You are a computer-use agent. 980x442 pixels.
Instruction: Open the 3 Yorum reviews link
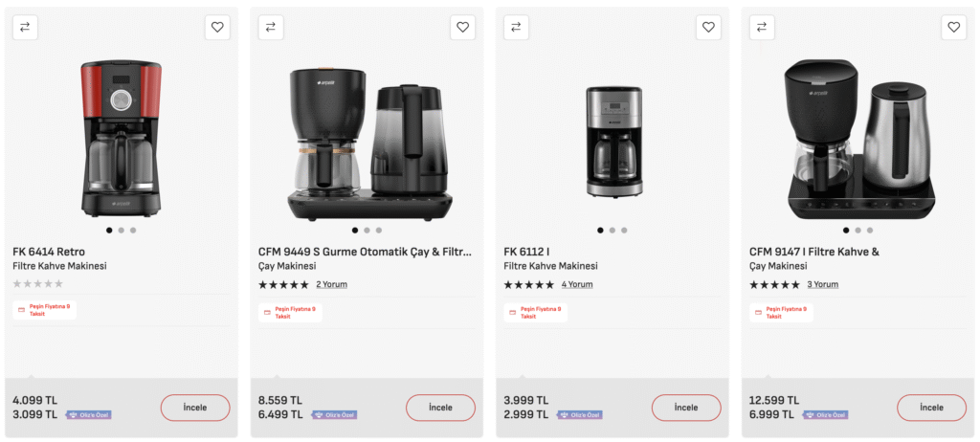click(x=822, y=284)
